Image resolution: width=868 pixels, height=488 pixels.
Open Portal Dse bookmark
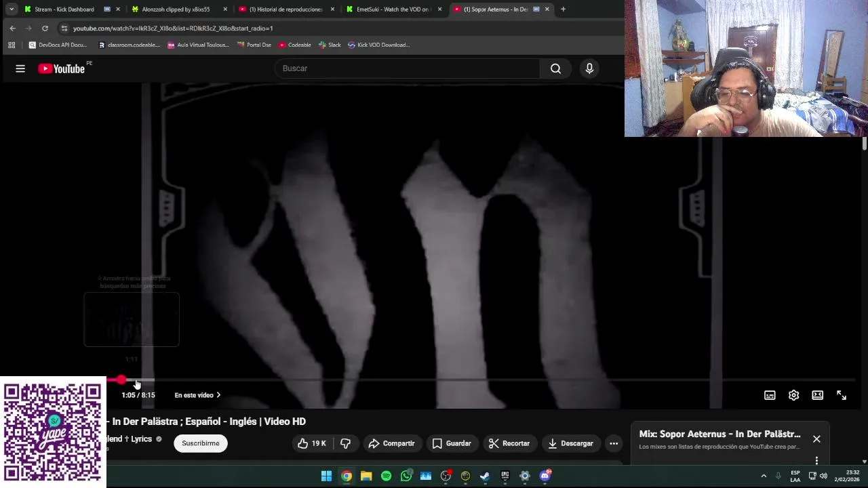[254, 45]
